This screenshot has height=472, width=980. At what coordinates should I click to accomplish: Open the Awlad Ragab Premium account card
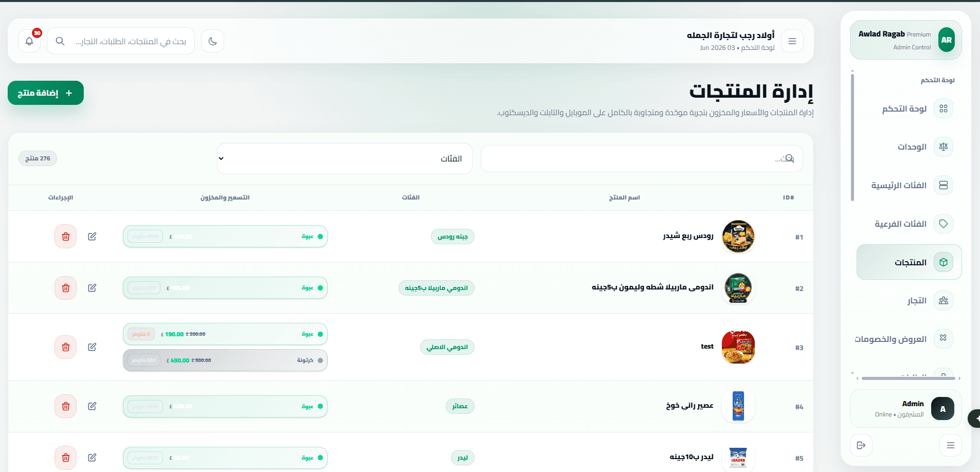click(x=906, y=40)
